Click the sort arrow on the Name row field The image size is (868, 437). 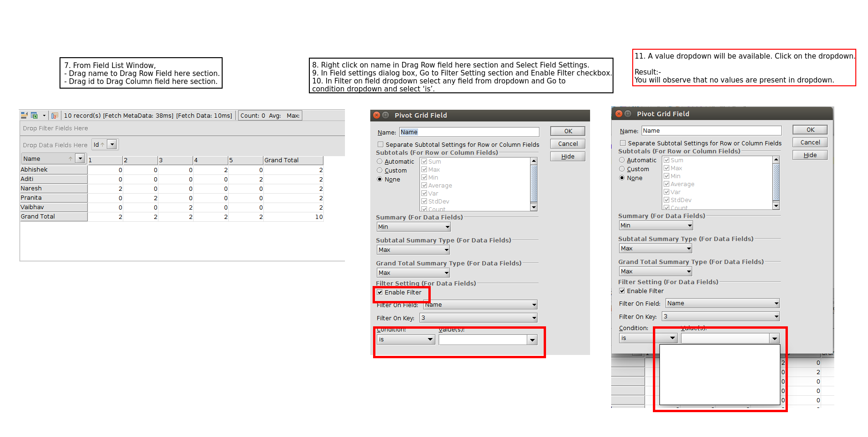point(70,158)
